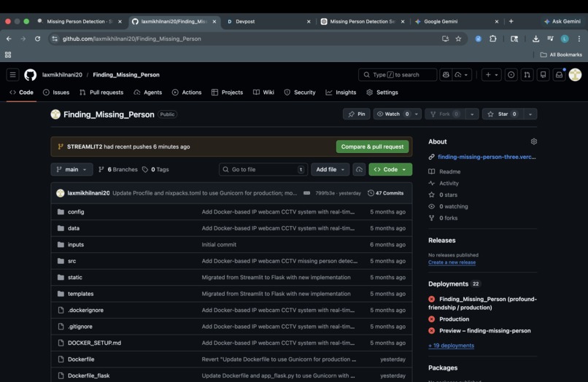Open DOCKER_SETUP.md file
This screenshot has height=382, width=588.
tap(94, 343)
